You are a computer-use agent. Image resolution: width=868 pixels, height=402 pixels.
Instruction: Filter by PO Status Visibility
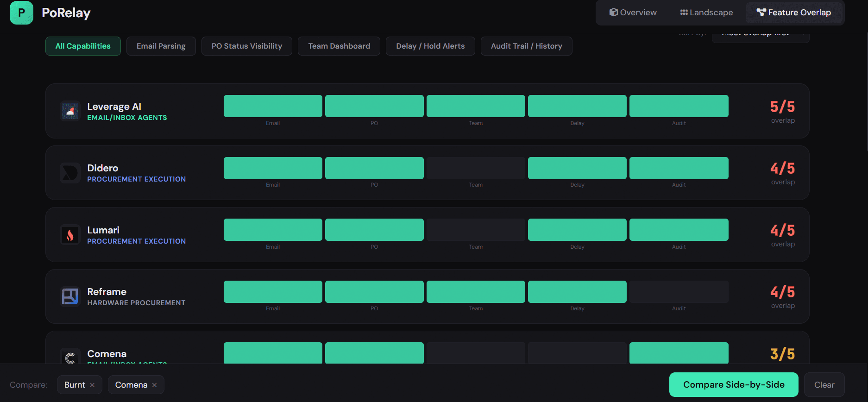click(246, 46)
